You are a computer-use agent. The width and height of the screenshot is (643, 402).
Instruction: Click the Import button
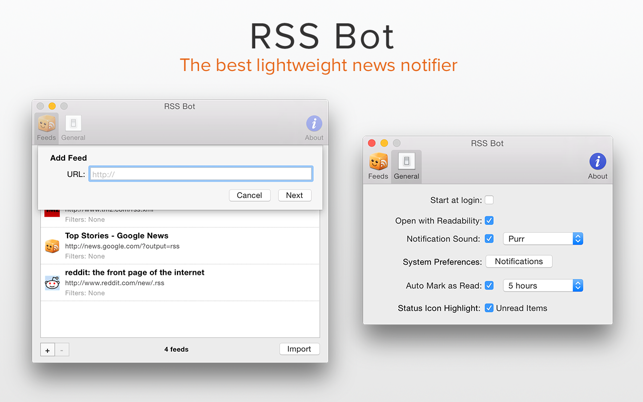tap(299, 349)
